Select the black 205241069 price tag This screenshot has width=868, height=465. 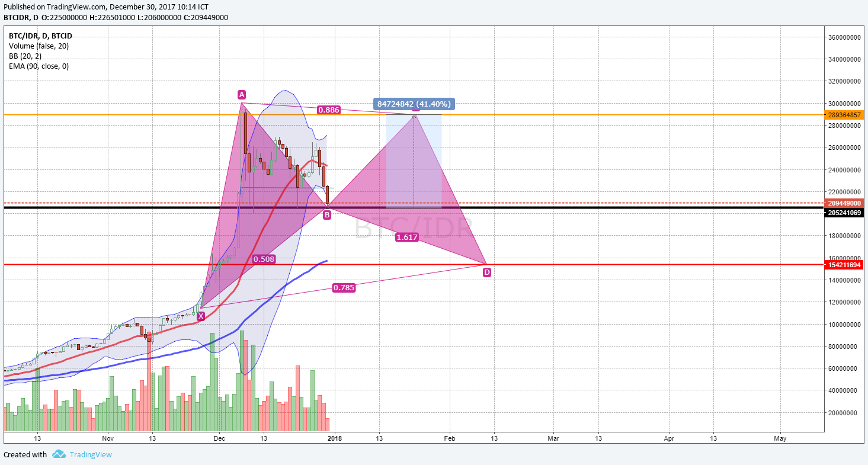coord(844,212)
